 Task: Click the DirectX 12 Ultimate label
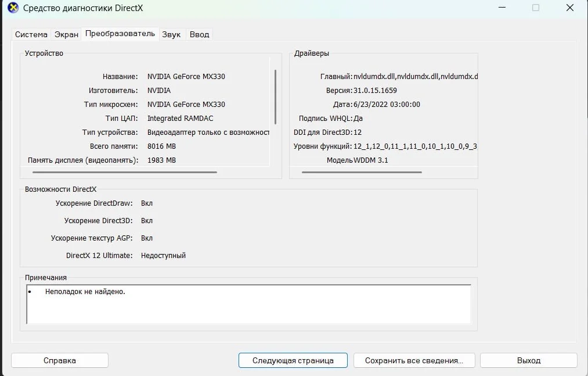99,256
